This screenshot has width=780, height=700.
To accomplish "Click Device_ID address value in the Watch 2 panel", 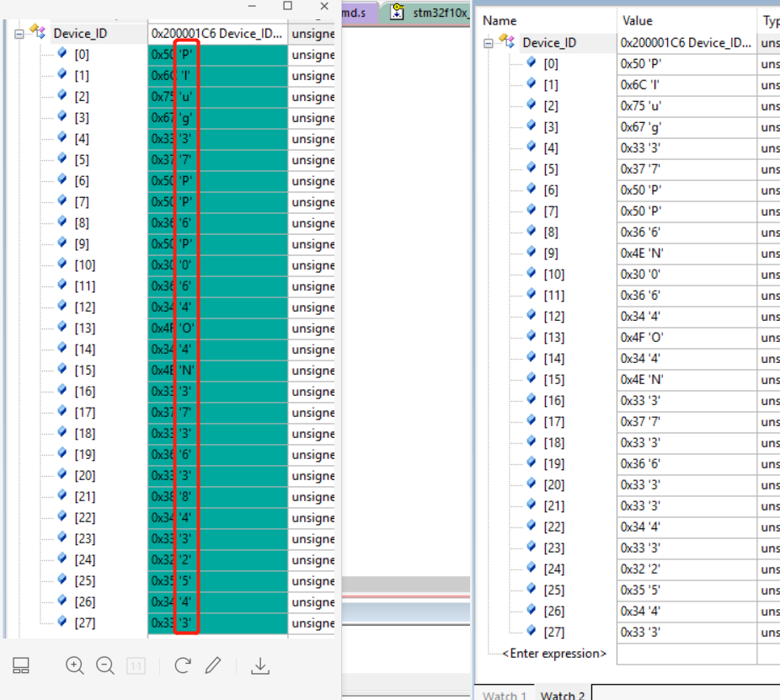I will click(x=686, y=43).
